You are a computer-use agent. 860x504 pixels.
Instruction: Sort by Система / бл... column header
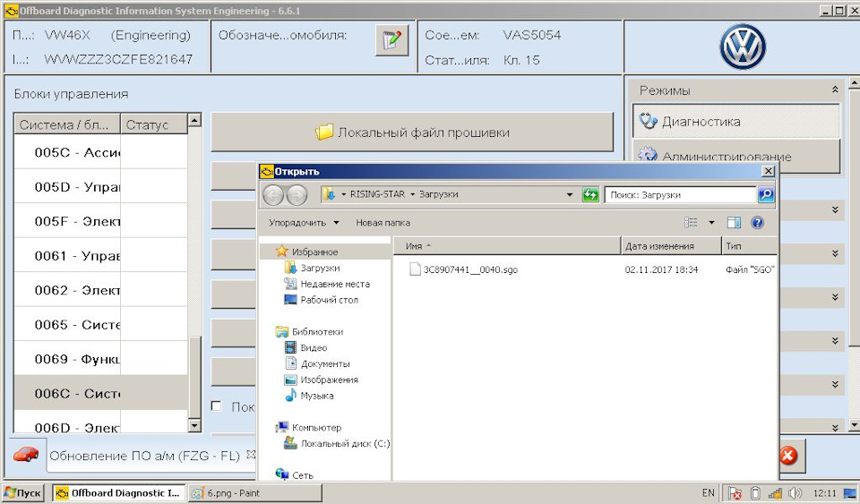point(67,124)
